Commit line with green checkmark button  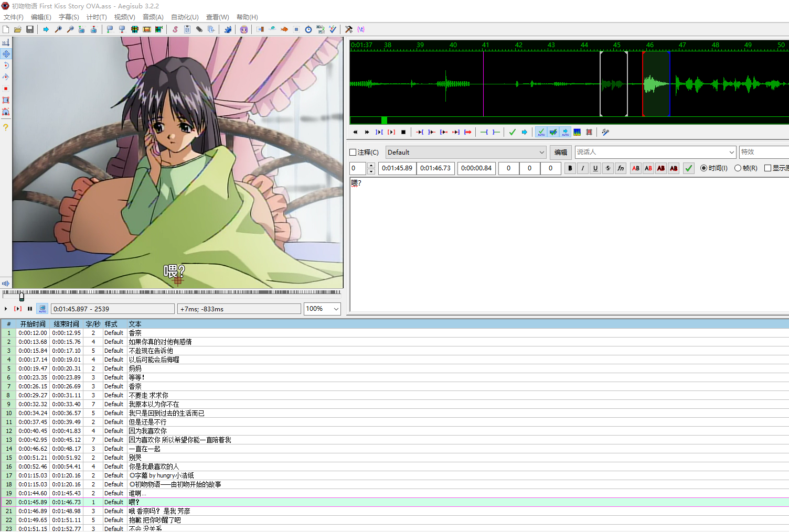point(689,168)
